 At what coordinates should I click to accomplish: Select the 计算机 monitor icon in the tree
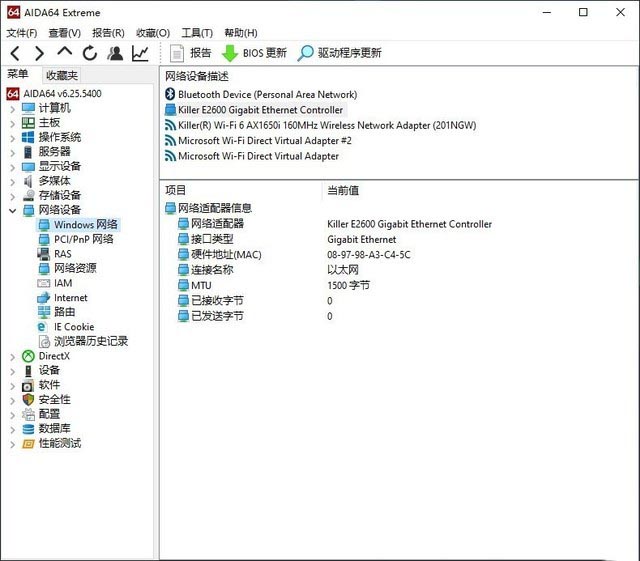click(28, 108)
